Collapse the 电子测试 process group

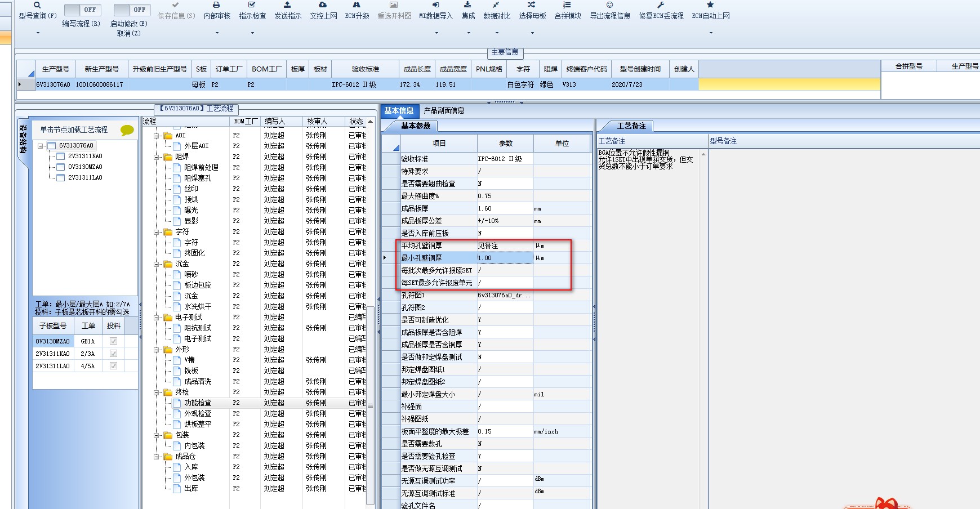click(x=157, y=318)
